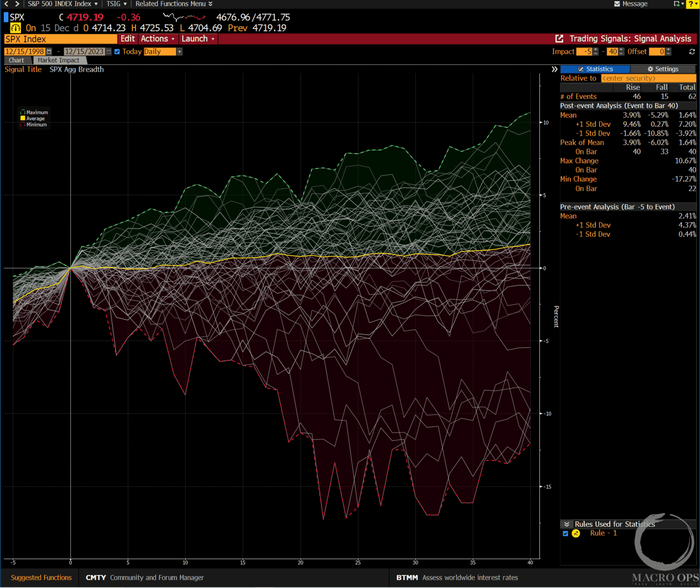Click the Average yellow legend swatch
This screenshot has height=588, width=700.
coord(23,119)
